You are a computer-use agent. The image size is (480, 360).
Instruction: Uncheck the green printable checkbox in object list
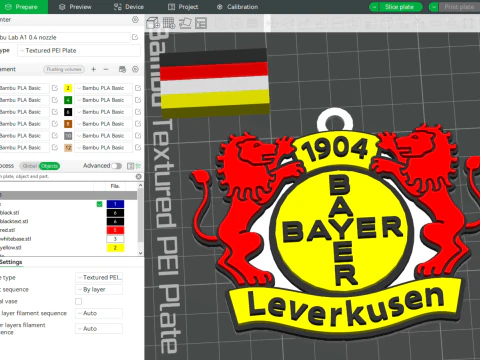pos(99,204)
